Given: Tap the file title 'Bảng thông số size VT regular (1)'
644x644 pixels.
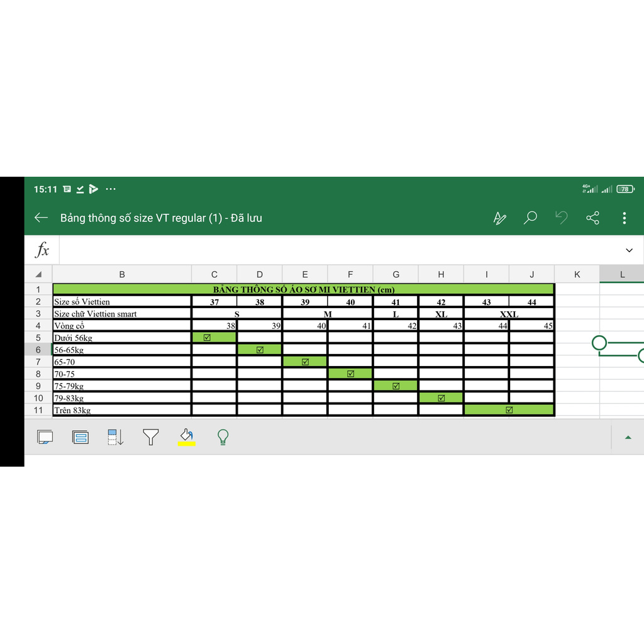Looking at the screenshot, I should click(142, 218).
